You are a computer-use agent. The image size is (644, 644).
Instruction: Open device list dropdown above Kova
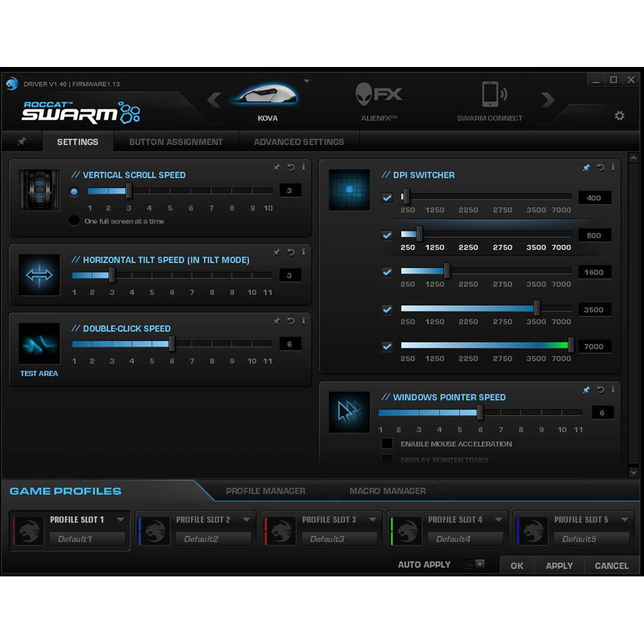307,81
